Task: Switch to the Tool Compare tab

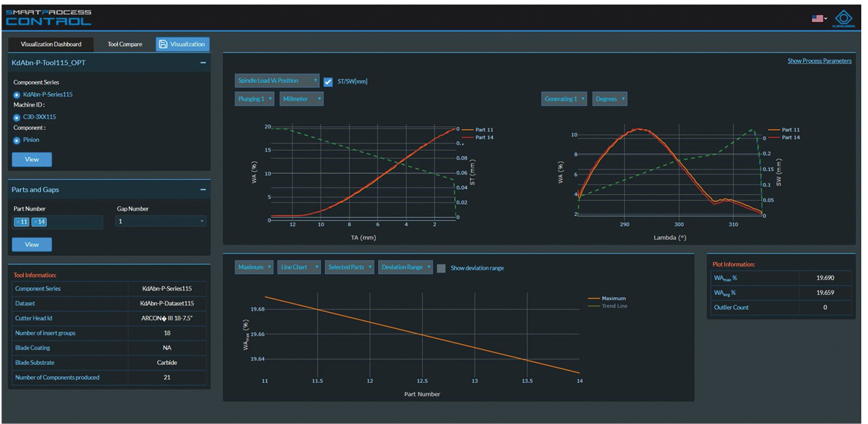Action: (125, 44)
